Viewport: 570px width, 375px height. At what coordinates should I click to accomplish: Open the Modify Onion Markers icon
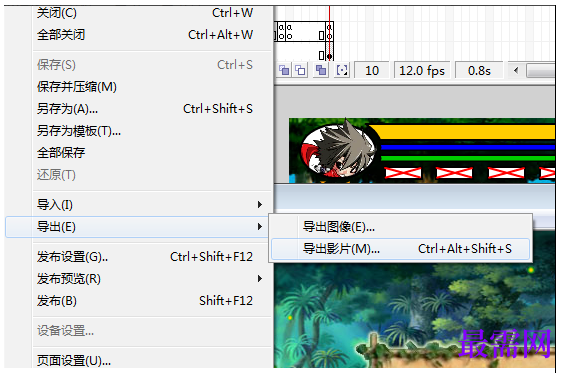[x=342, y=70]
